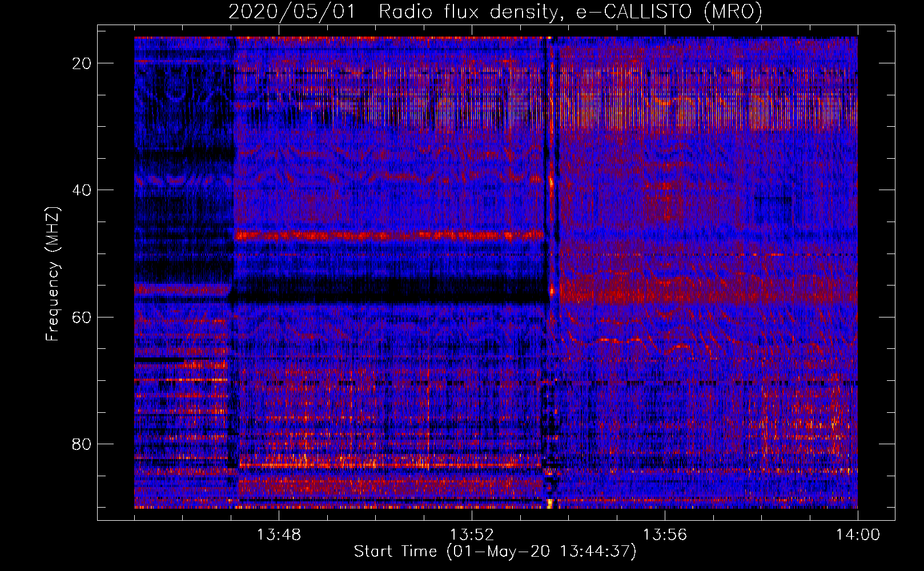Click the 13:56 time tick label
Screen dimensions: 924x571
(665, 535)
